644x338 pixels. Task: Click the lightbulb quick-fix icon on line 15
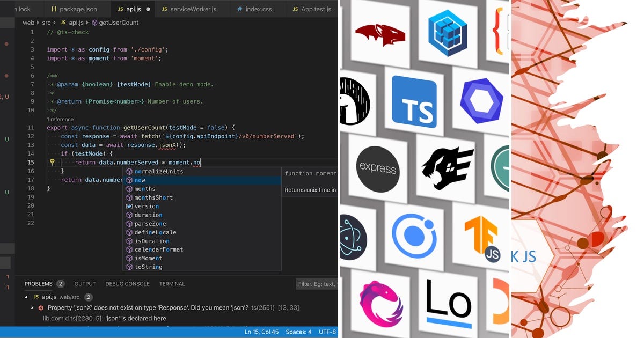[x=52, y=162]
